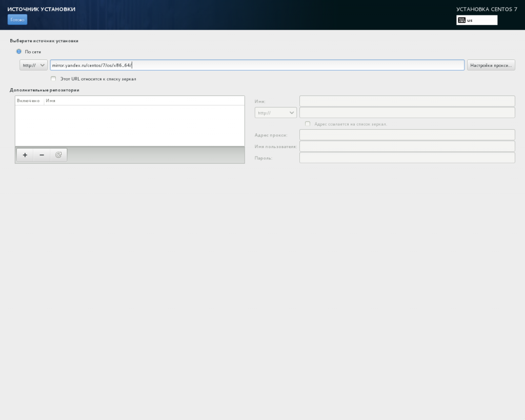Click the remove repository minus icon
The image size is (525, 420).
(x=42, y=155)
